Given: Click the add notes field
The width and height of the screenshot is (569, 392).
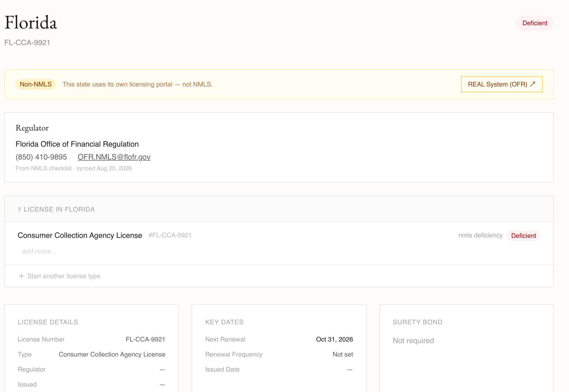Looking at the screenshot, I should [39, 251].
